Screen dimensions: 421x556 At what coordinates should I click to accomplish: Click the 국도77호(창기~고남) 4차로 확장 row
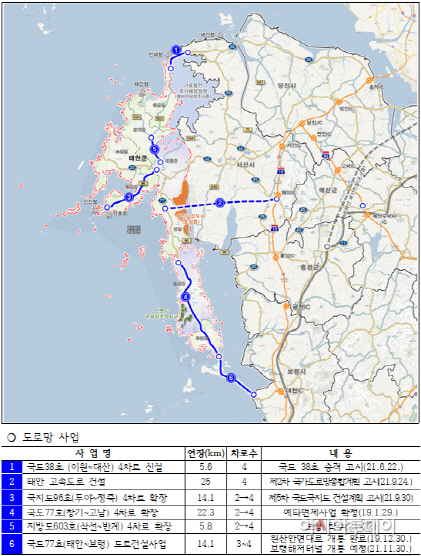[211, 512]
